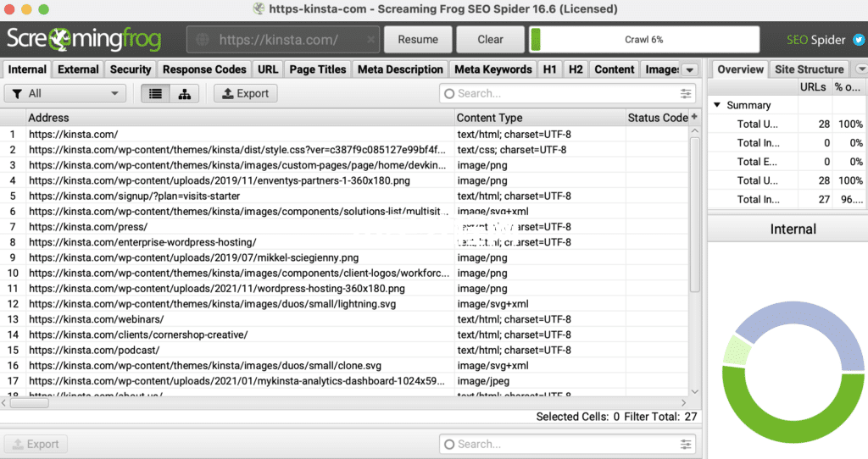
Task: Click the scroll right arrow below table
Action: click(684, 403)
